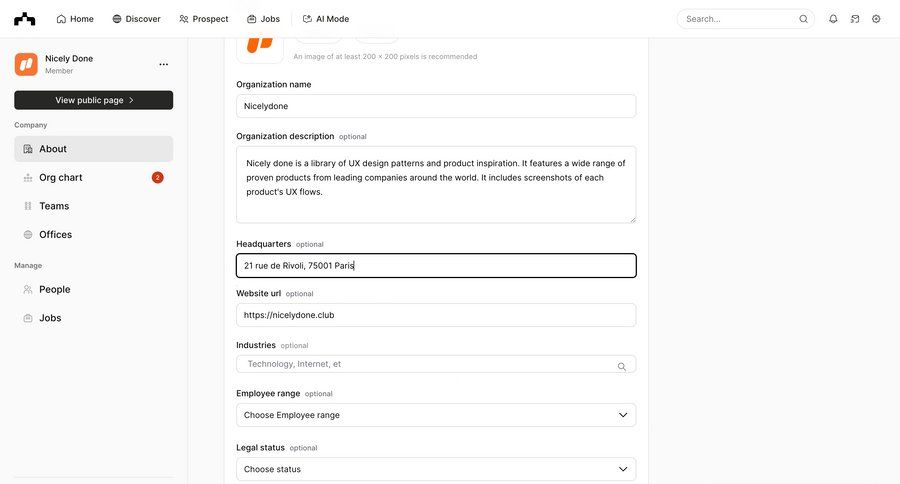This screenshot has height=484, width=900.
Task: Select About in the sidebar
Action: point(94,149)
